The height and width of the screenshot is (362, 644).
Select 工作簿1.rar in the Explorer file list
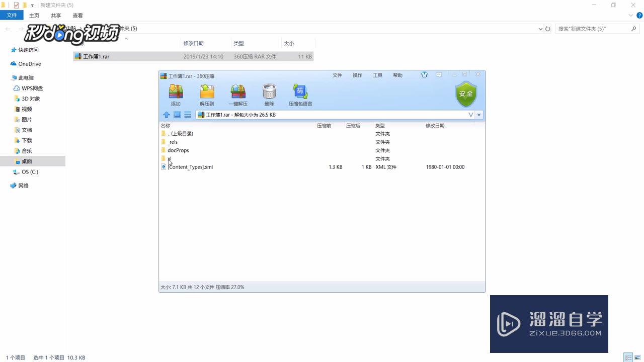pyautogui.click(x=193, y=57)
